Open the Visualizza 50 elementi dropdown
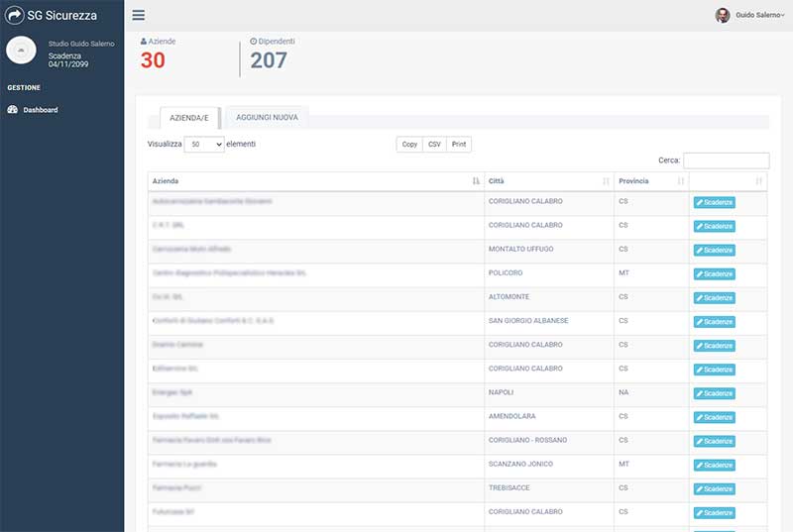793x532 pixels. coord(204,144)
